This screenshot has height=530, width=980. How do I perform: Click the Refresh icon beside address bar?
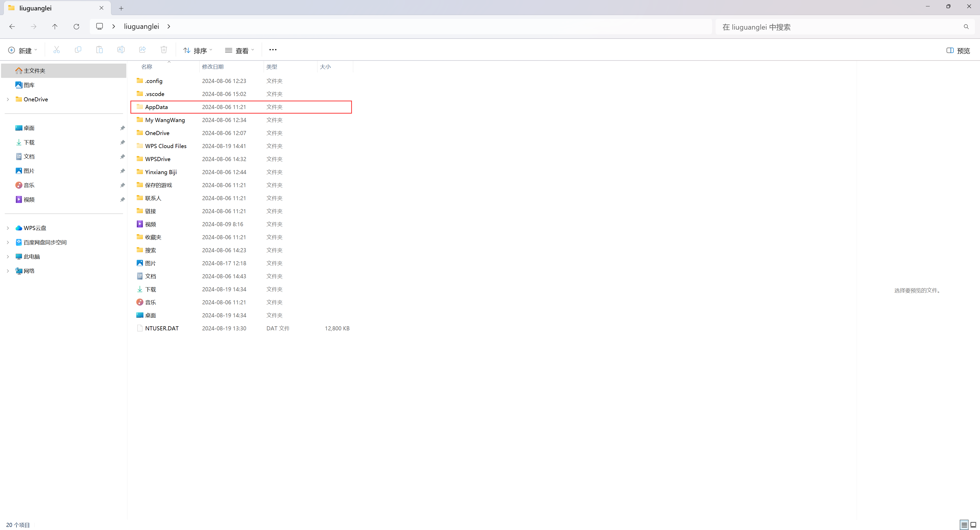(x=76, y=27)
